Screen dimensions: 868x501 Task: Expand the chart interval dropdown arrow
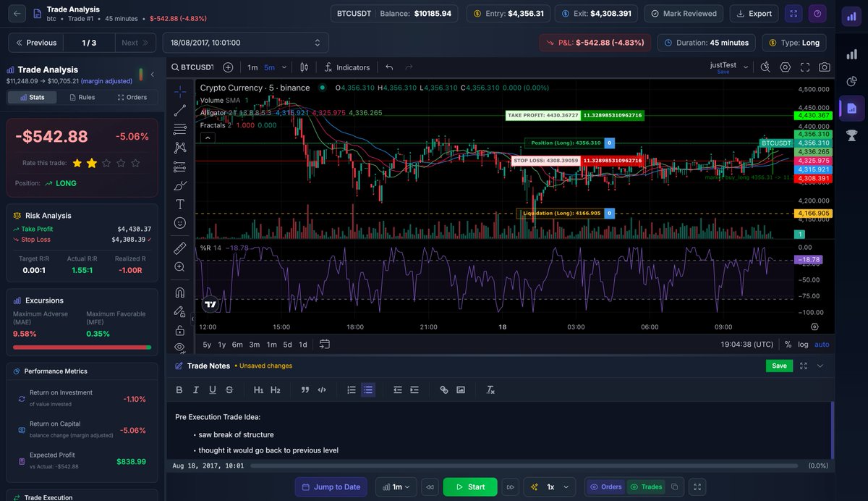284,67
